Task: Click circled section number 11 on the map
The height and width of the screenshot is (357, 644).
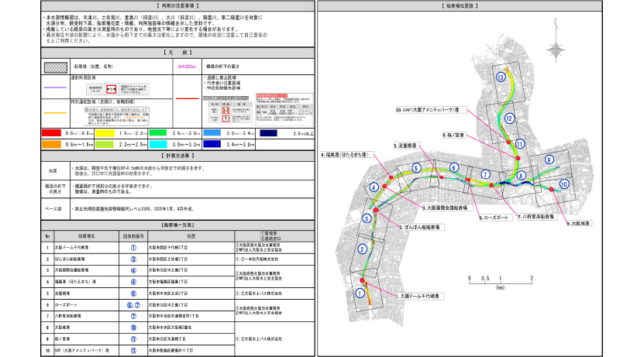Action: tap(519, 144)
